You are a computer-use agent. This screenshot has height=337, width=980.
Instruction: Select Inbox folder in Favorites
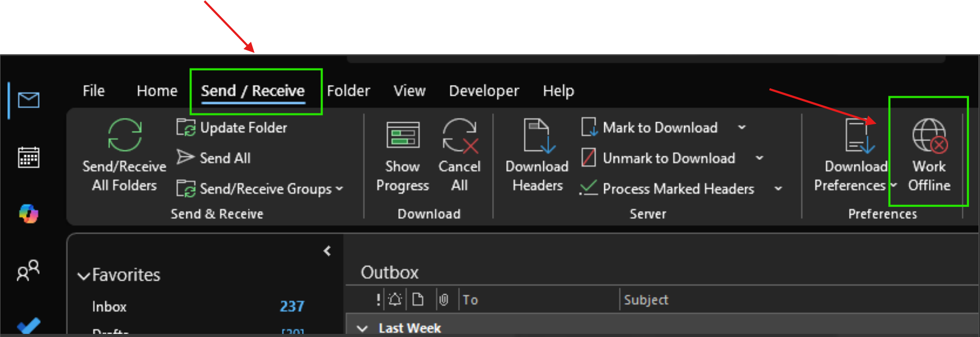[x=109, y=307]
